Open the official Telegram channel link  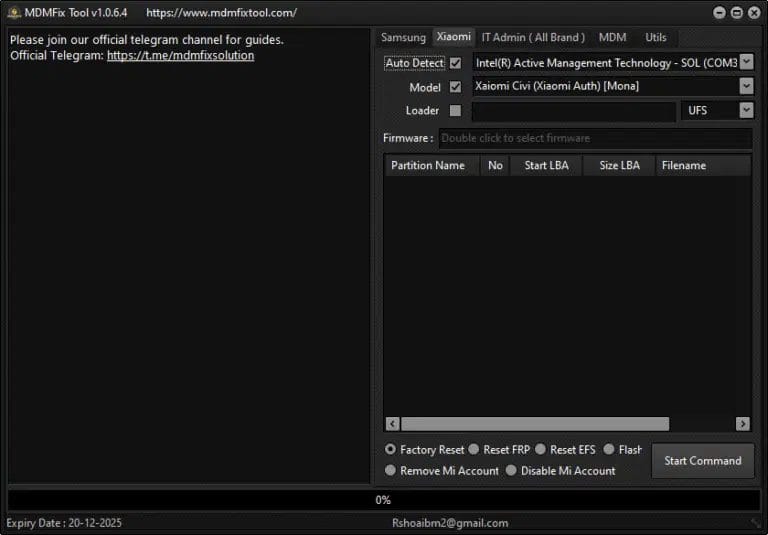pyautogui.click(x=180, y=56)
